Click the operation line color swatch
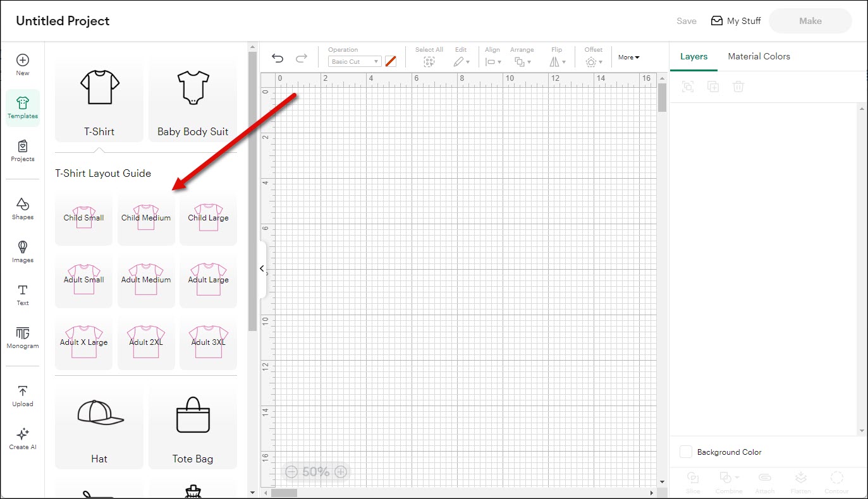The width and height of the screenshot is (868, 499). (391, 62)
